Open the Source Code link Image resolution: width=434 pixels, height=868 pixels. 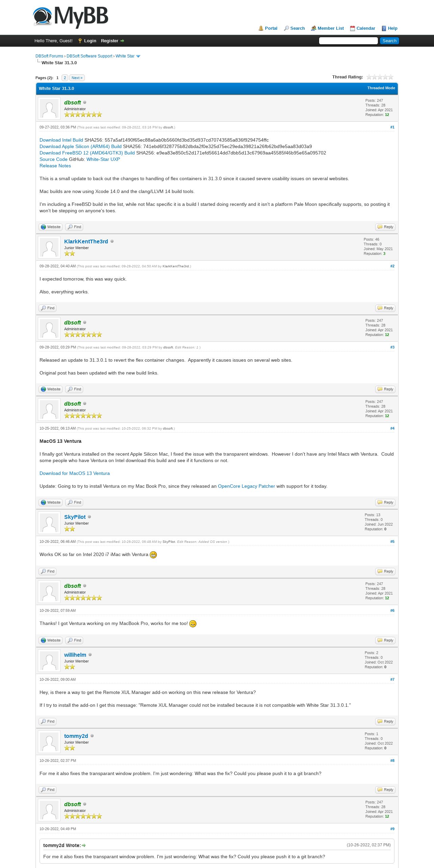pos(53,159)
